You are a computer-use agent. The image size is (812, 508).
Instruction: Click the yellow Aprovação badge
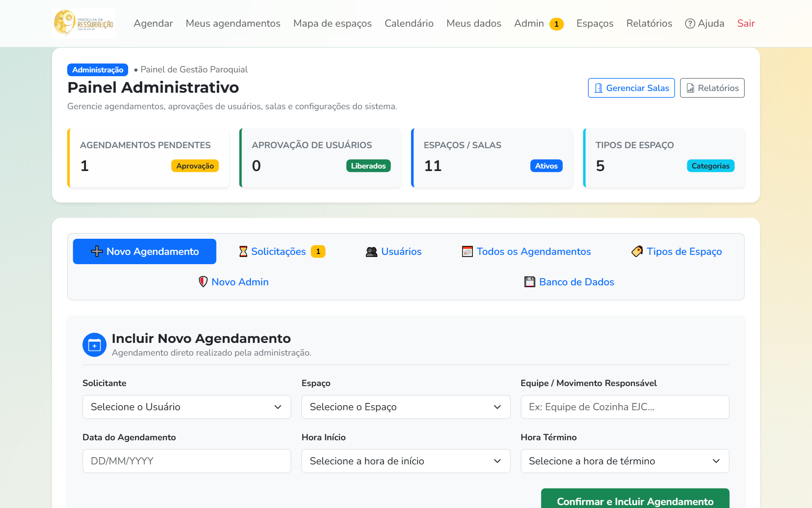(195, 166)
